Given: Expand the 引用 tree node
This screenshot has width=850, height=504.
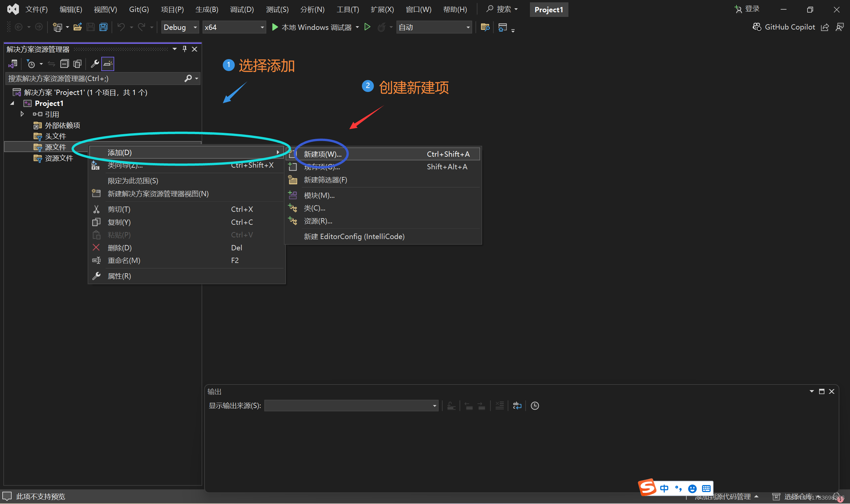Looking at the screenshot, I should point(22,114).
